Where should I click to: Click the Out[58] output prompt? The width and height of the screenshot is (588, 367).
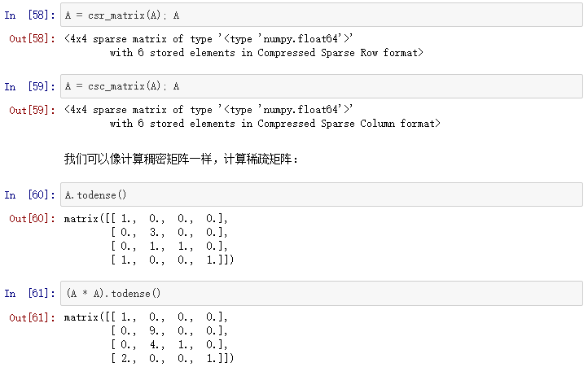[x=29, y=38]
